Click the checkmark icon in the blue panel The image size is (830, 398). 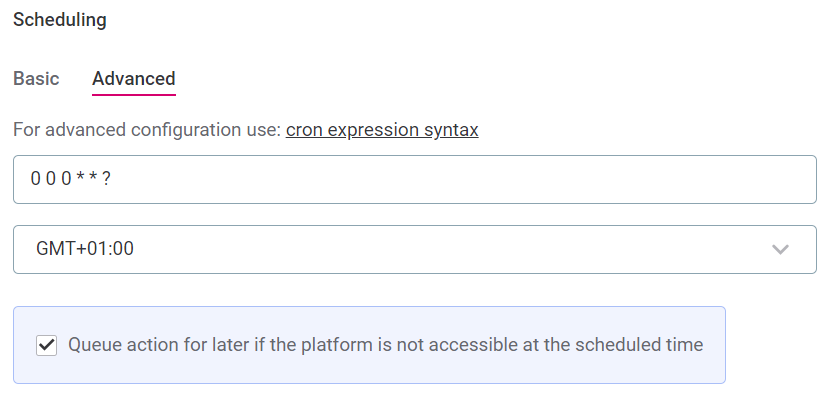pyautogui.click(x=47, y=346)
